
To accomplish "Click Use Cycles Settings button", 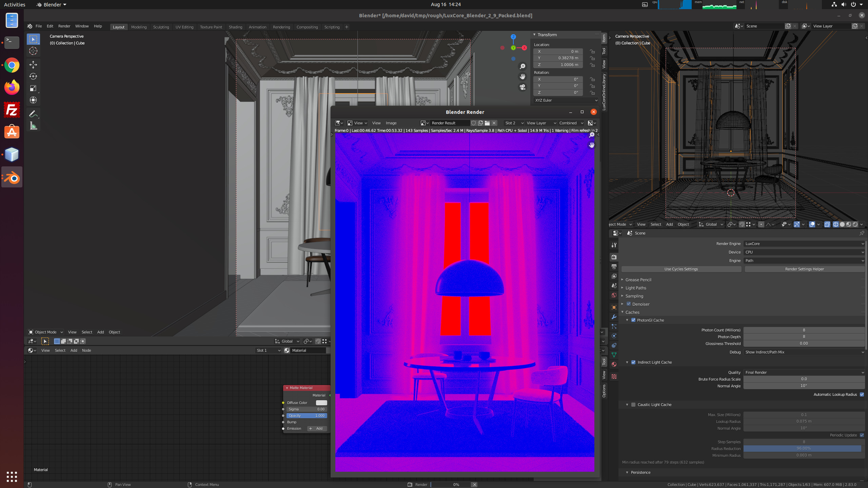I will (681, 269).
